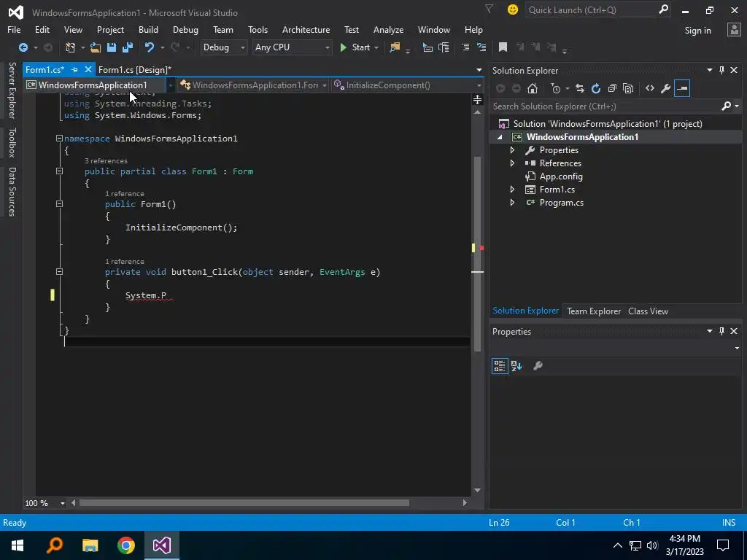Toggle auto-hide pin on the Properties panel

tap(721, 331)
